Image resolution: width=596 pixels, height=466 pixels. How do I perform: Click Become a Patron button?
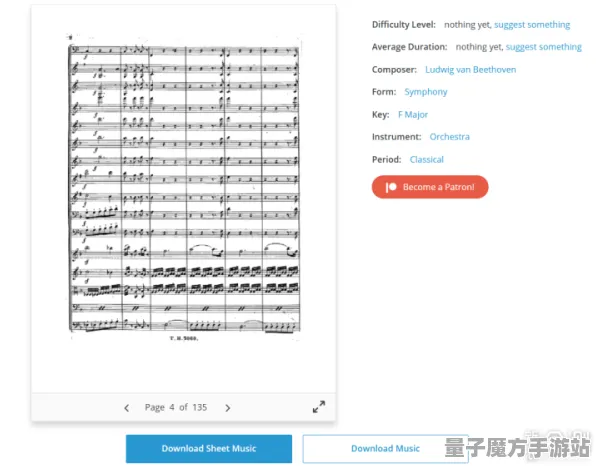point(430,187)
